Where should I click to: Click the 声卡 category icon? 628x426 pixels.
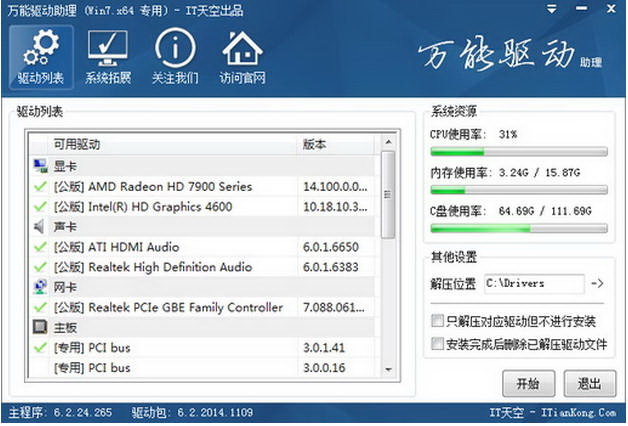[x=40, y=227]
